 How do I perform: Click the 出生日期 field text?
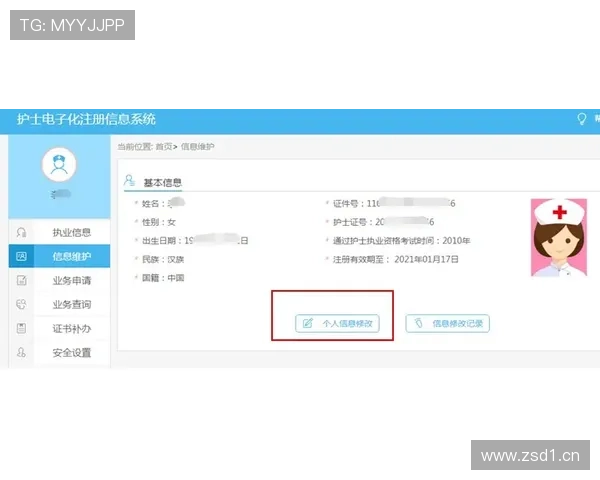point(195,241)
